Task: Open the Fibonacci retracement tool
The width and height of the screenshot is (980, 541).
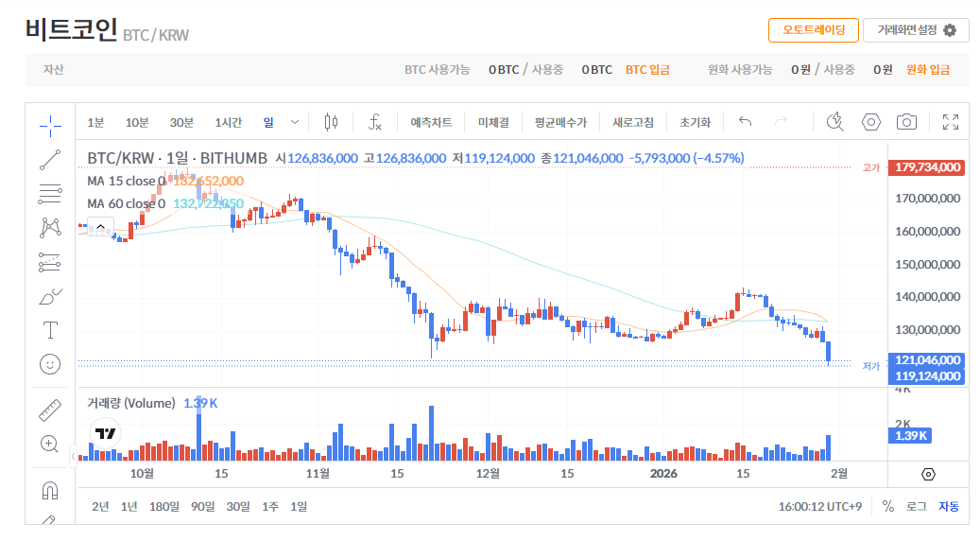Action: (x=50, y=194)
